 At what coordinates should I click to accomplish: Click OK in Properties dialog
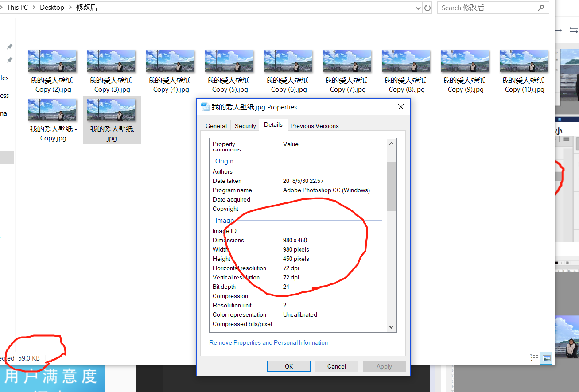tap(289, 366)
